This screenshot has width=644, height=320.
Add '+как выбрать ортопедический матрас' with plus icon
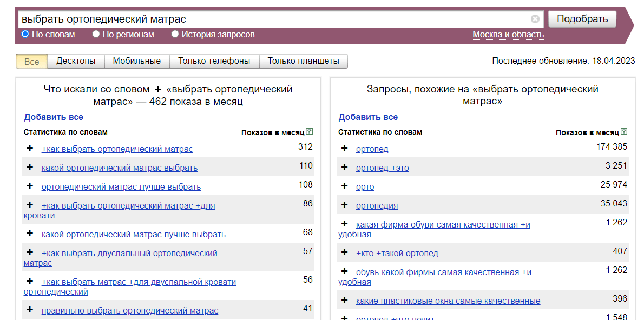(x=30, y=148)
